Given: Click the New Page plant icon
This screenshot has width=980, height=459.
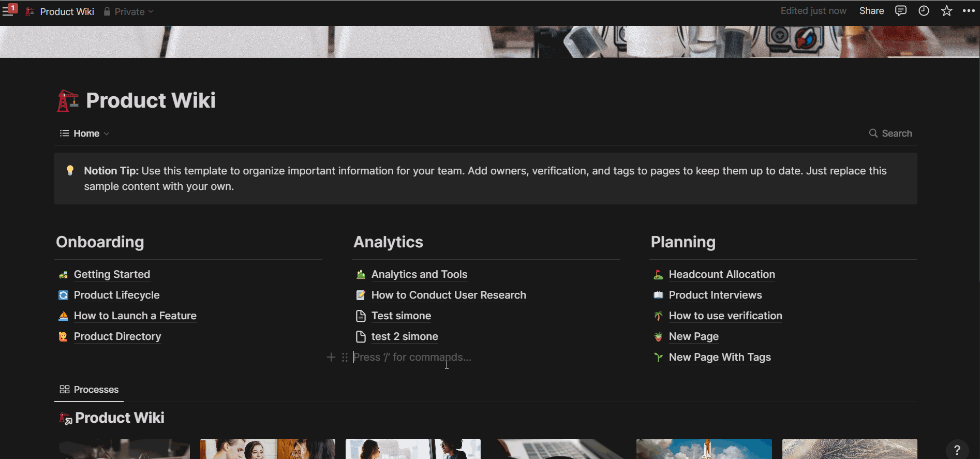Looking at the screenshot, I should [x=658, y=337].
